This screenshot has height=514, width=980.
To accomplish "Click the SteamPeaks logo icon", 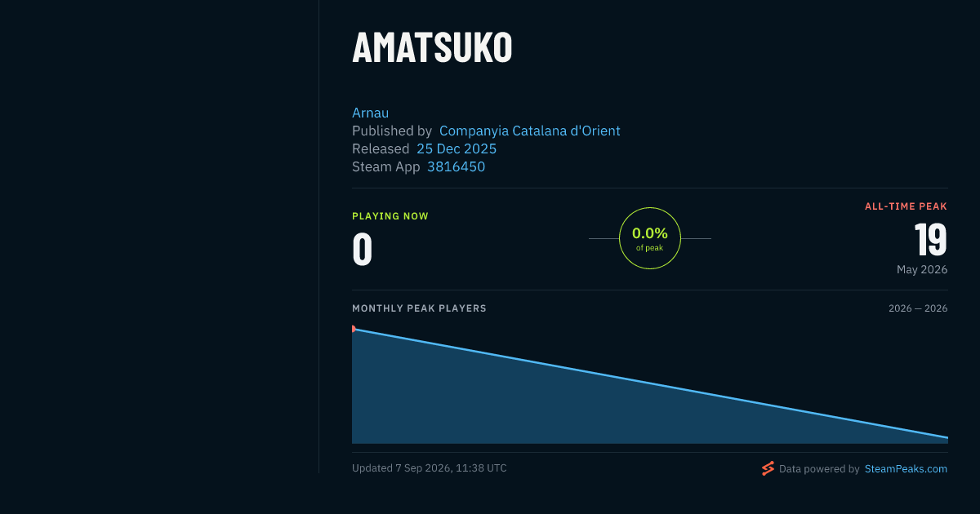I will tap(768, 468).
